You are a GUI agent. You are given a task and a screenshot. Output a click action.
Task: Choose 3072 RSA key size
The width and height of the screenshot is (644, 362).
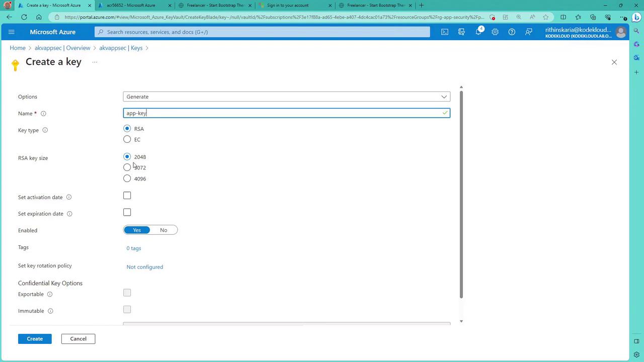127,167
